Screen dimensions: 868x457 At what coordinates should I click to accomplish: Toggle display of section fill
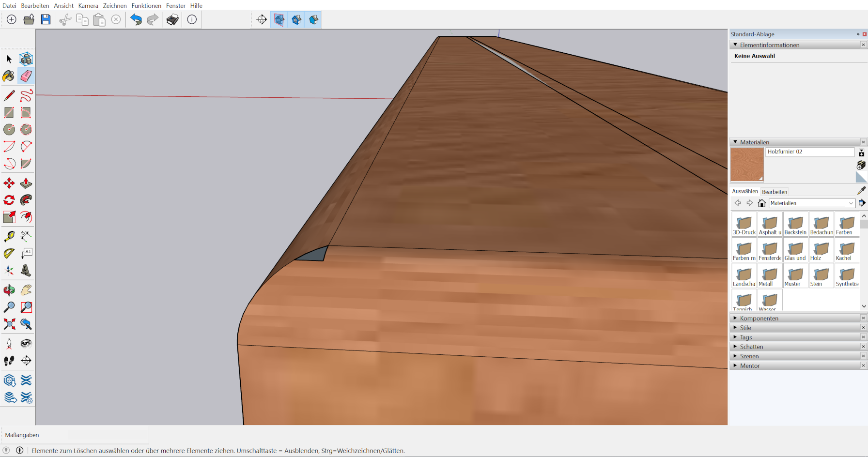click(x=313, y=20)
